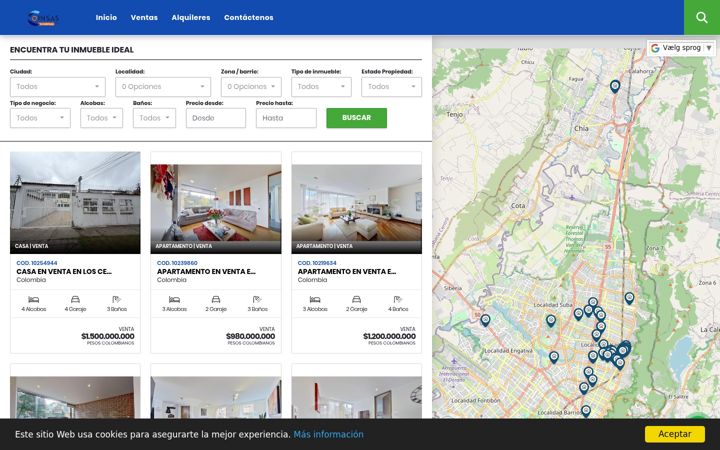The width and height of the screenshot is (720, 450).
Task: Open the Zona / barrio dropdown
Action: 251,87
